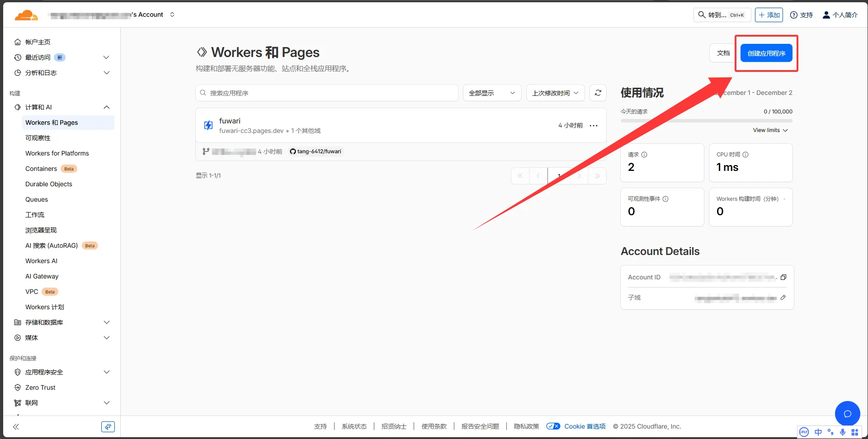Open Cookie 首选项 in the footer
Image resolution: width=868 pixels, height=439 pixels.
coord(585,426)
